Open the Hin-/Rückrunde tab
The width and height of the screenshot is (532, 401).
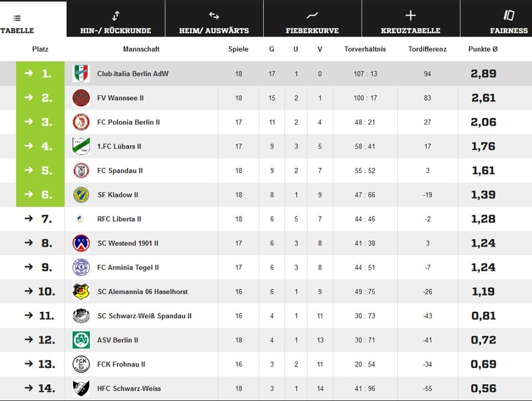115,23
